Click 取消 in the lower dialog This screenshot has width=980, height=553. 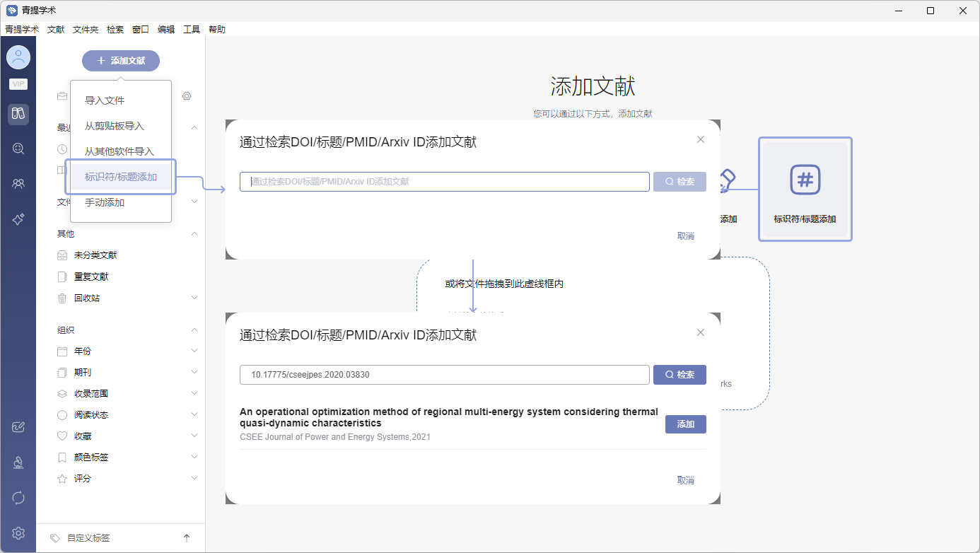coord(686,480)
